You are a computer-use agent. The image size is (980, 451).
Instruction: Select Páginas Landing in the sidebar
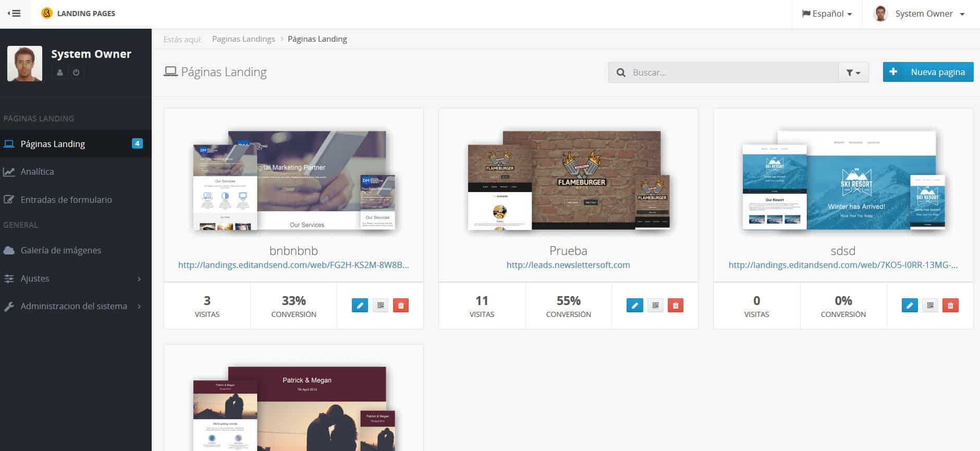point(76,143)
